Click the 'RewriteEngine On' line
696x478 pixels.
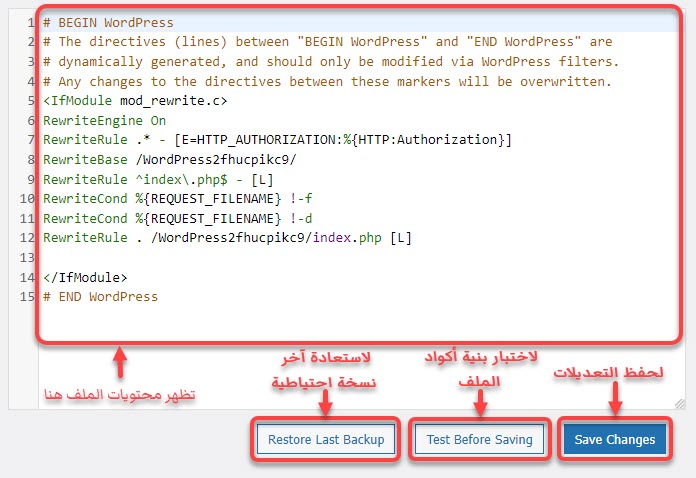(104, 120)
